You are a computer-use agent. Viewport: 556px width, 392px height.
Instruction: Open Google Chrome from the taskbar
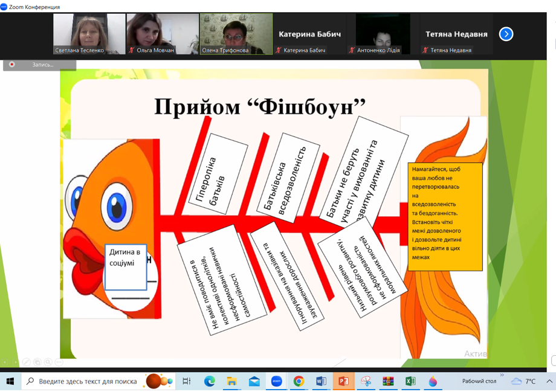point(299,381)
